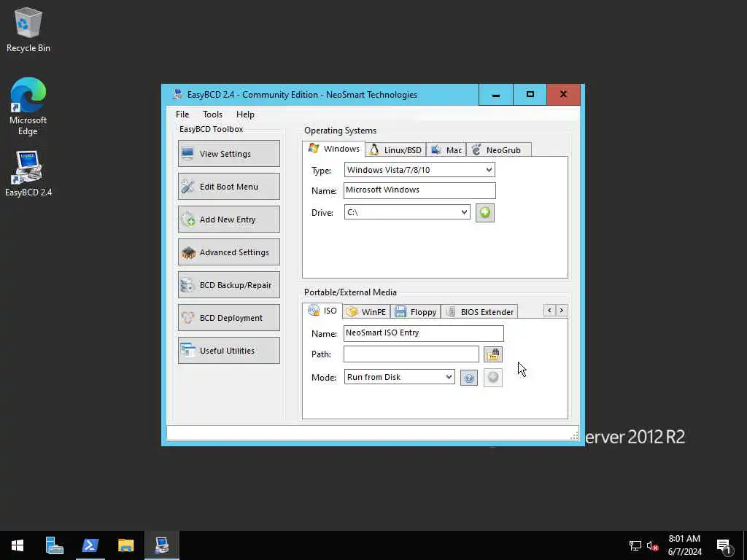This screenshot has height=560, width=747.
Task: Open BCD Backup/Repair
Action: (x=228, y=285)
